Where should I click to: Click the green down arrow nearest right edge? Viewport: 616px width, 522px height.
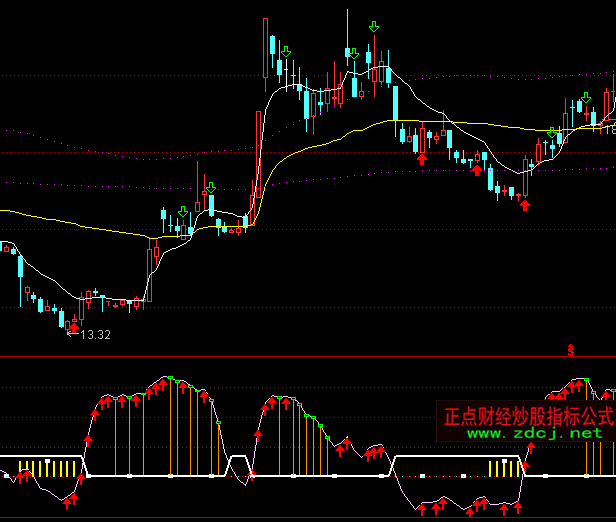586,97
